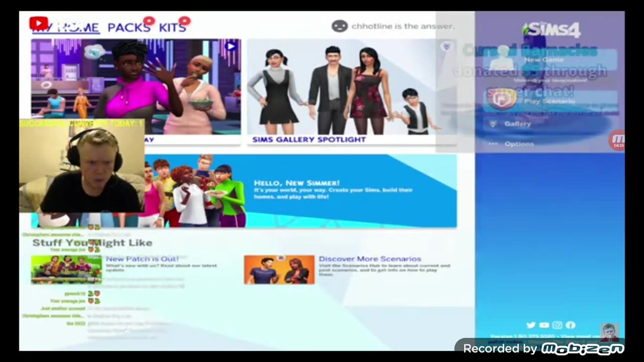Click the SIMS GALLERY SPOTLIGHT caption
Screen dimensions: 644x362
[x=309, y=140]
